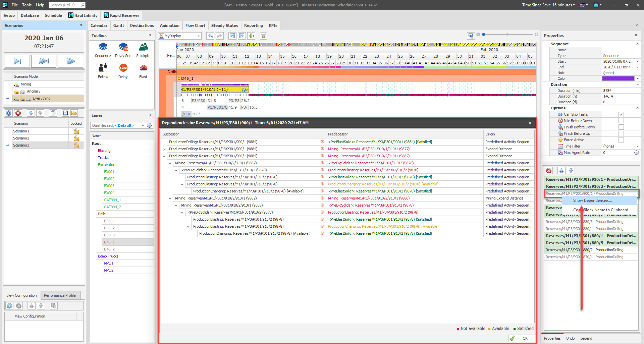Choose Show Dependencies from context menu
Image resolution: width=644 pixels, height=344 pixels.
pyautogui.click(x=592, y=200)
